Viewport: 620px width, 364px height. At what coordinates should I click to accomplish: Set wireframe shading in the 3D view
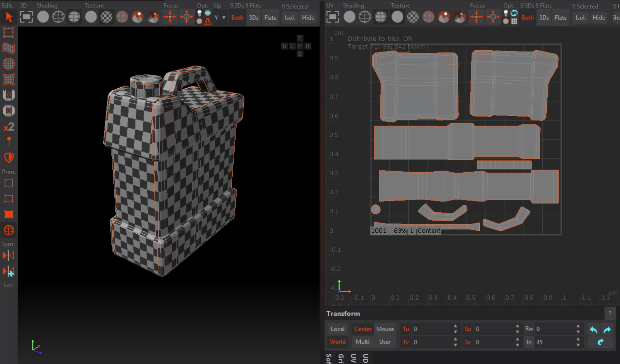58,17
